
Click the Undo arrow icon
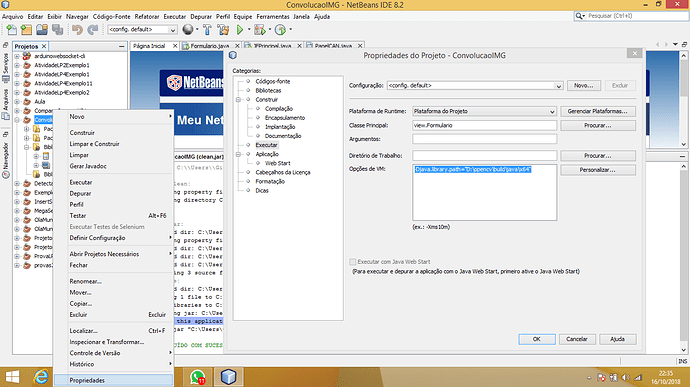click(77, 29)
